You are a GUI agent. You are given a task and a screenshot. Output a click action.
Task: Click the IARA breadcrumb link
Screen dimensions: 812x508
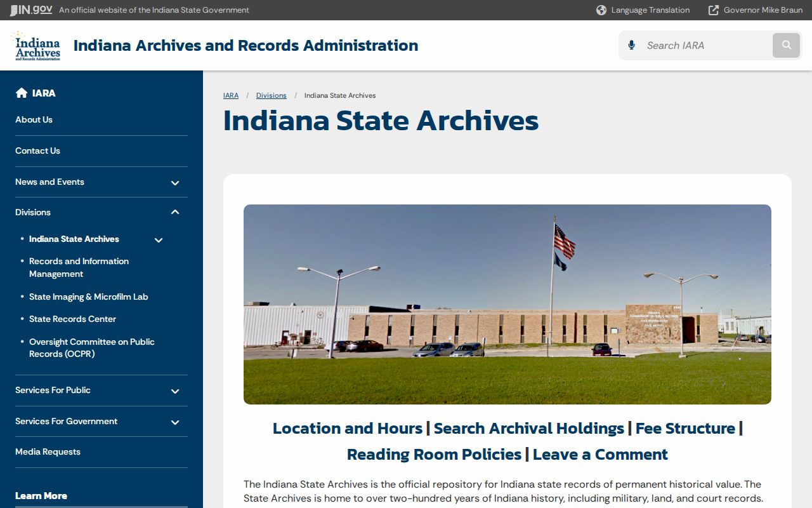(231, 95)
